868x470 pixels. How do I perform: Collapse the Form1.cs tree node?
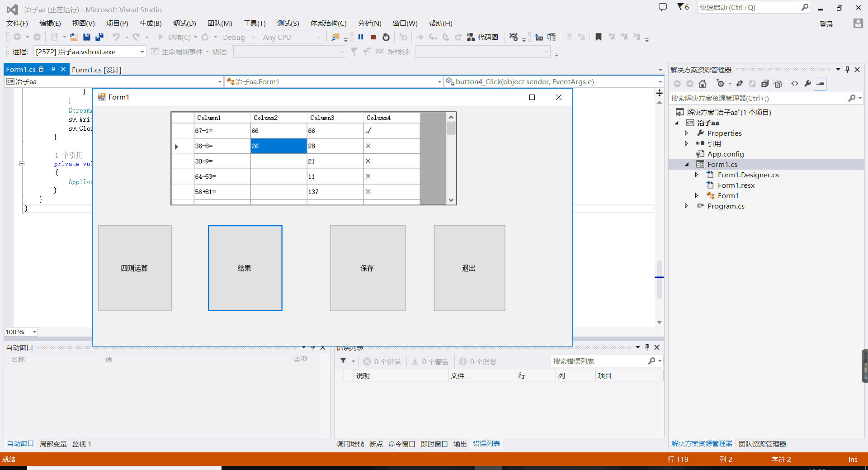(x=687, y=165)
